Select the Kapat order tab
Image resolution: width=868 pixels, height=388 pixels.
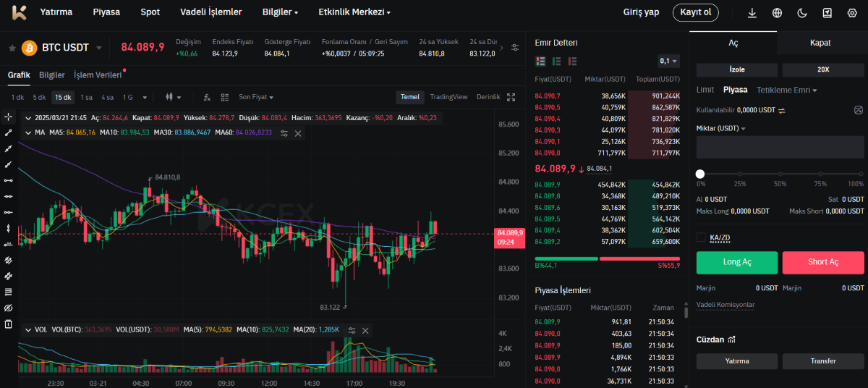pos(820,43)
